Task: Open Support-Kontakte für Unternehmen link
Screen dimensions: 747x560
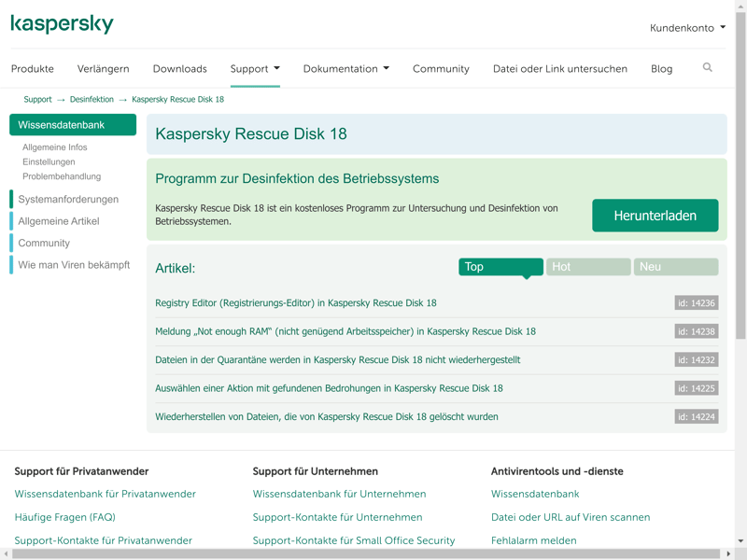Action: [337, 517]
